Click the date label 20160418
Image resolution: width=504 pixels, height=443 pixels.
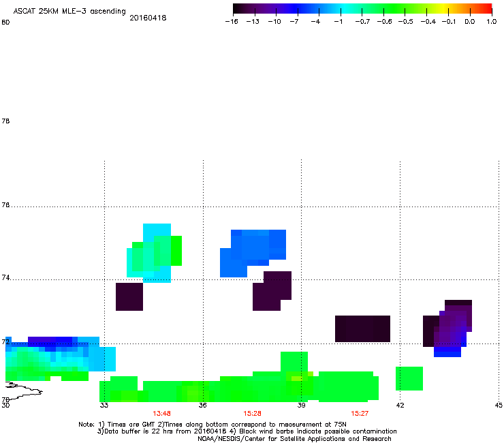(x=148, y=18)
